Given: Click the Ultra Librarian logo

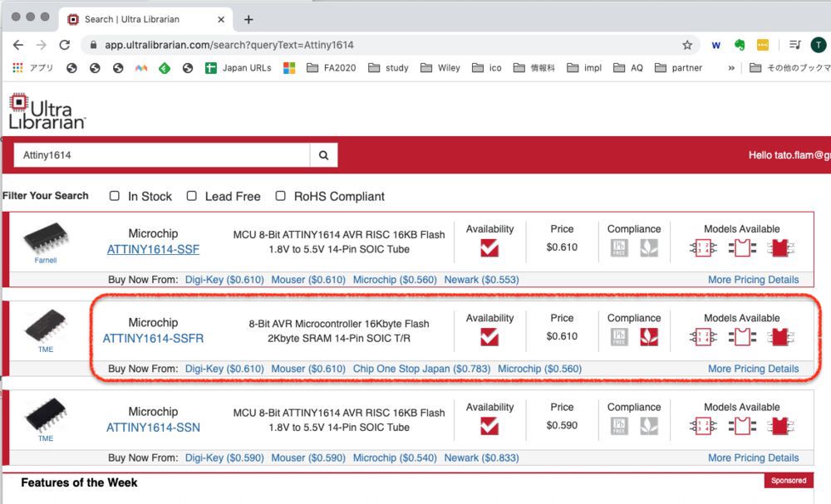Looking at the screenshot, I should tap(47, 111).
